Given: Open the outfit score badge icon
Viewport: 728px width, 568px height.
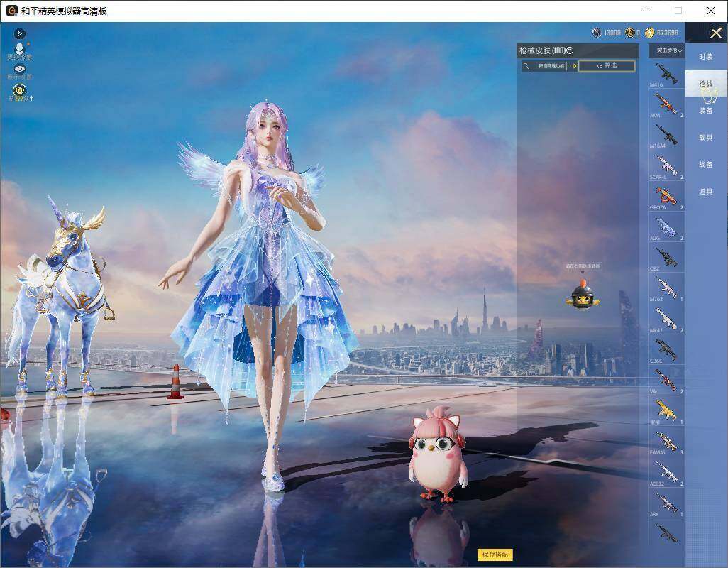Looking at the screenshot, I should pyautogui.click(x=19, y=92).
